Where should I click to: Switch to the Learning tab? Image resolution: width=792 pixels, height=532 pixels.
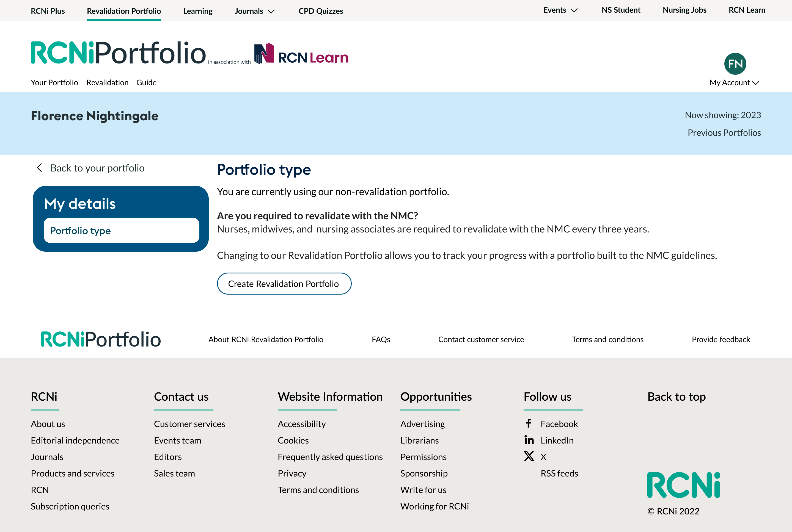tap(197, 10)
